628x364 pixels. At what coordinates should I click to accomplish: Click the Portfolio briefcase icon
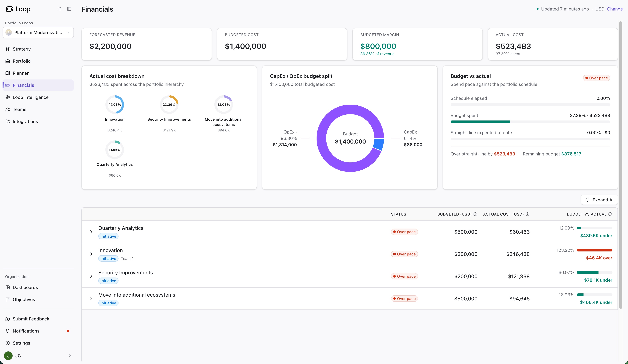[x=8, y=61]
